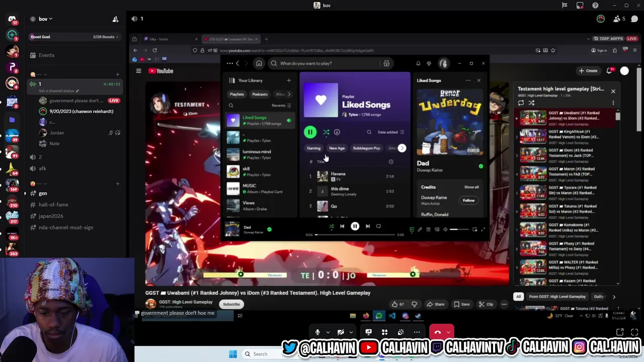Open the Boost Goal chevron
This screenshot has width=644, height=362.
[117, 37]
